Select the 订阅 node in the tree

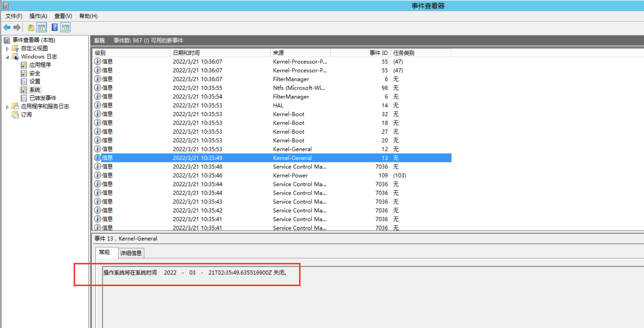coord(26,115)
